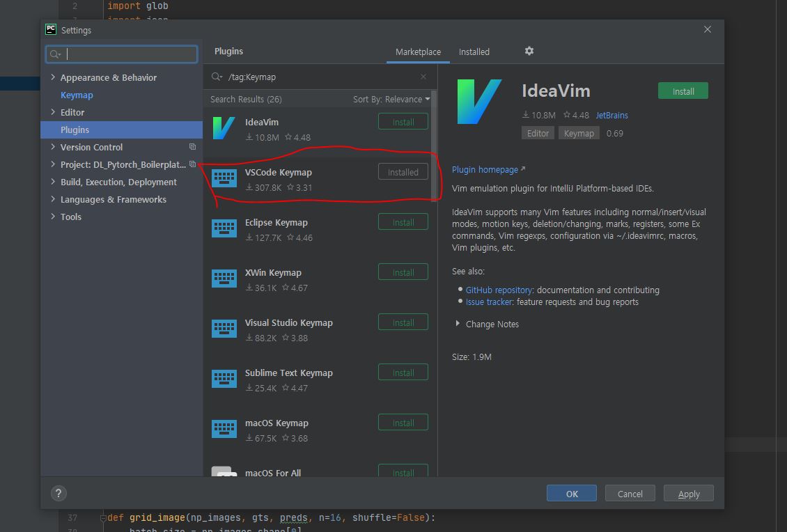This screenshot has height=532, width=787.
Task: Expand the Editor settings node
Action: (x=53, y=112)
